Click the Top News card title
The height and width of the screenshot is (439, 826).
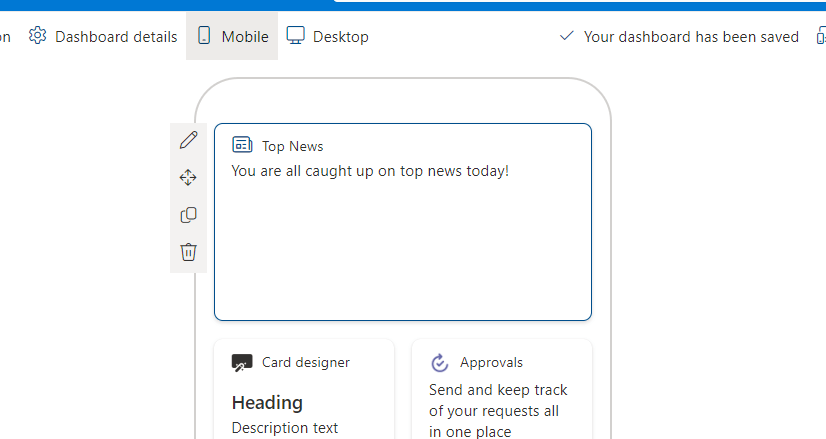292,147
